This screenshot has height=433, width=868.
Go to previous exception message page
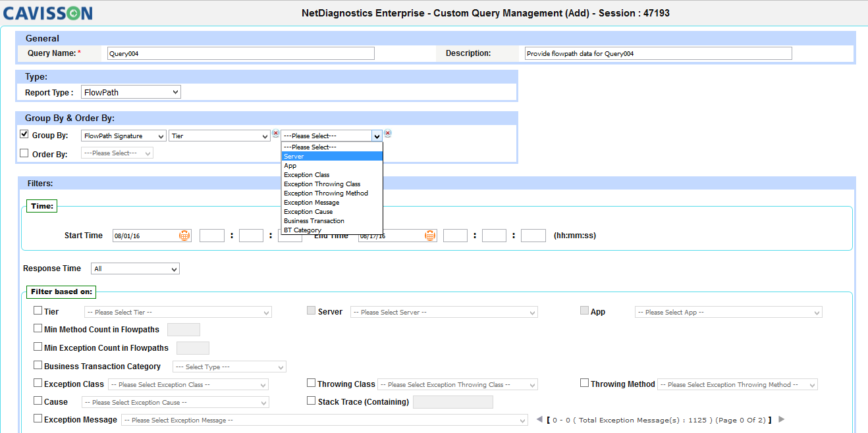(539, 419)
